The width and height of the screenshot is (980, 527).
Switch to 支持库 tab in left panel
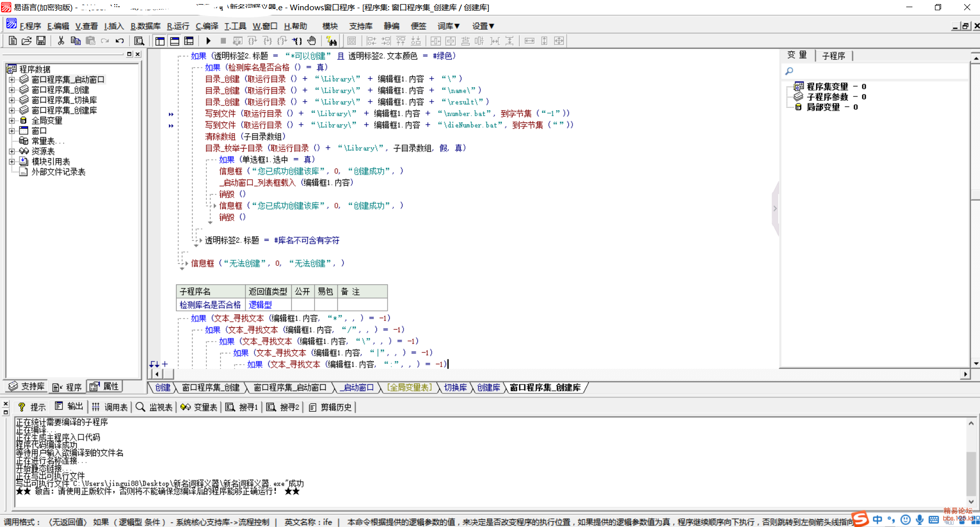[x=27, y=387]
